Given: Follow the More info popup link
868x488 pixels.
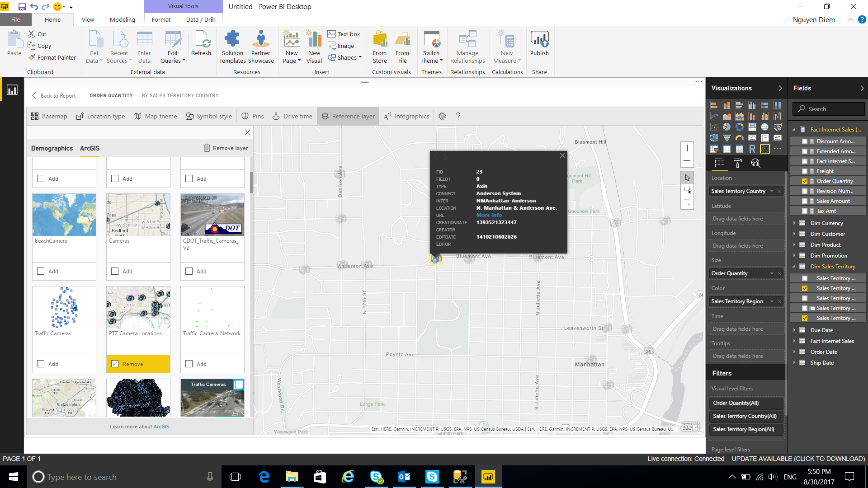Looking at the screenshot, I should (489, 215).
